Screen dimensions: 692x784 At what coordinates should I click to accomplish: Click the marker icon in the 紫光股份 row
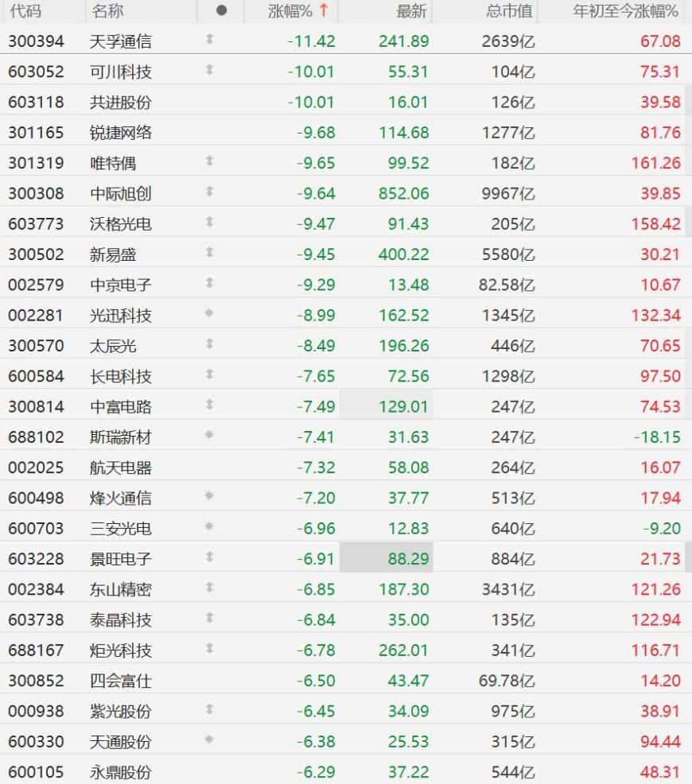point(209,709)
